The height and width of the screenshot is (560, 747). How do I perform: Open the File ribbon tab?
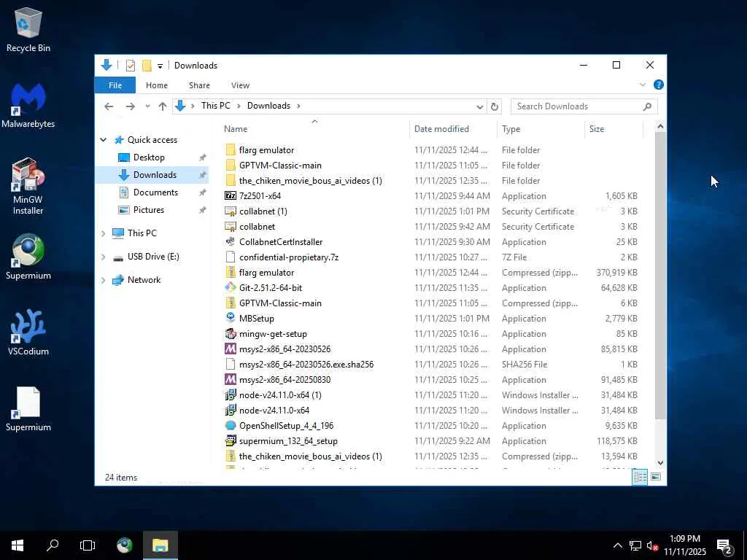(x=115, y=85)
